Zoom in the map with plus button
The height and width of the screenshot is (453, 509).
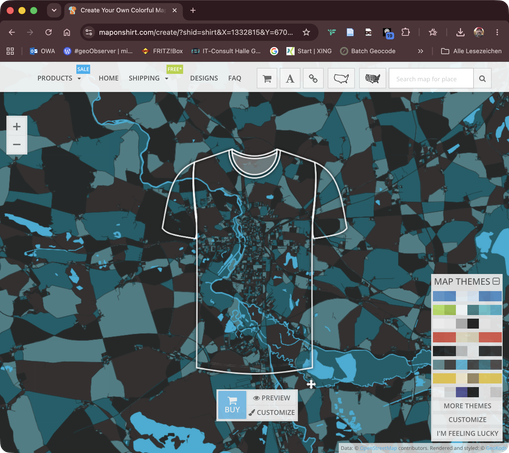[x=17, y=126]
